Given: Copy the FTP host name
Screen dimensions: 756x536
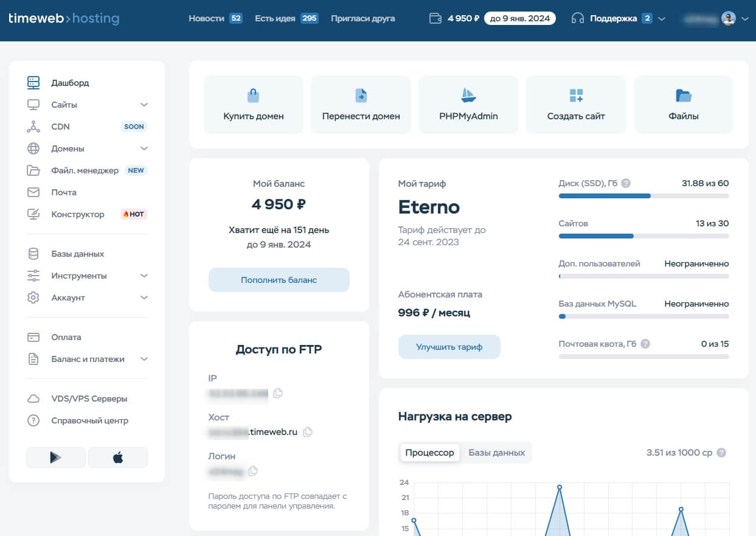Looking at the screenshot, I should pos(308,432).
